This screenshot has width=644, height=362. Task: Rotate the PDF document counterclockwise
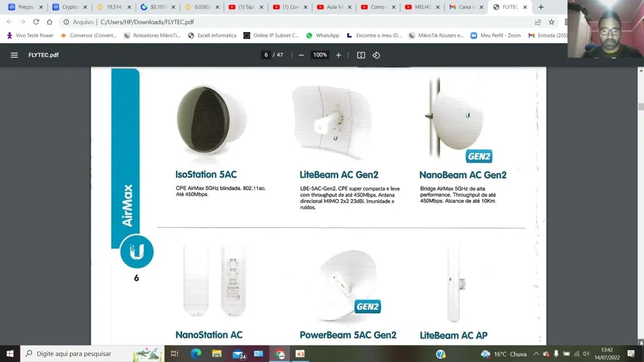376,55
